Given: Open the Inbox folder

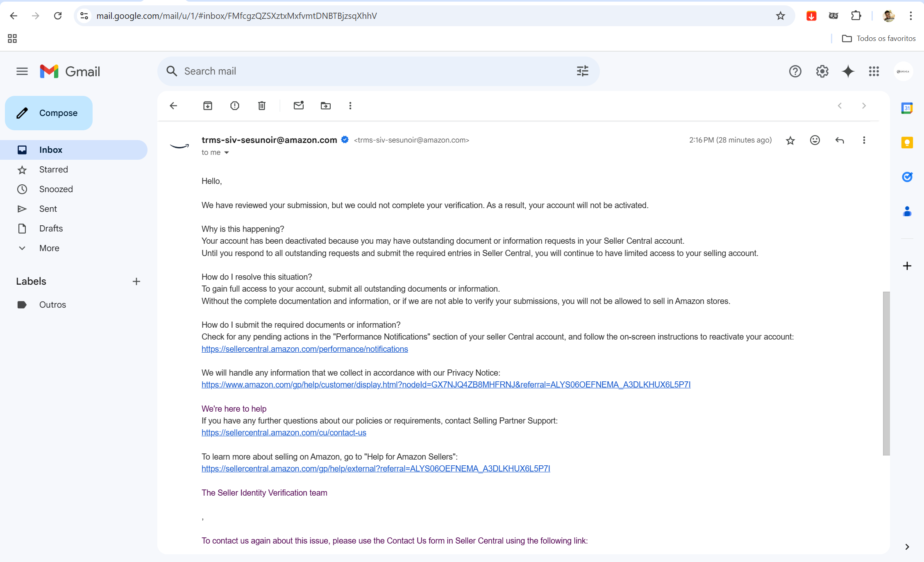Looking at the screenshot, I should [x=74, y=150].
